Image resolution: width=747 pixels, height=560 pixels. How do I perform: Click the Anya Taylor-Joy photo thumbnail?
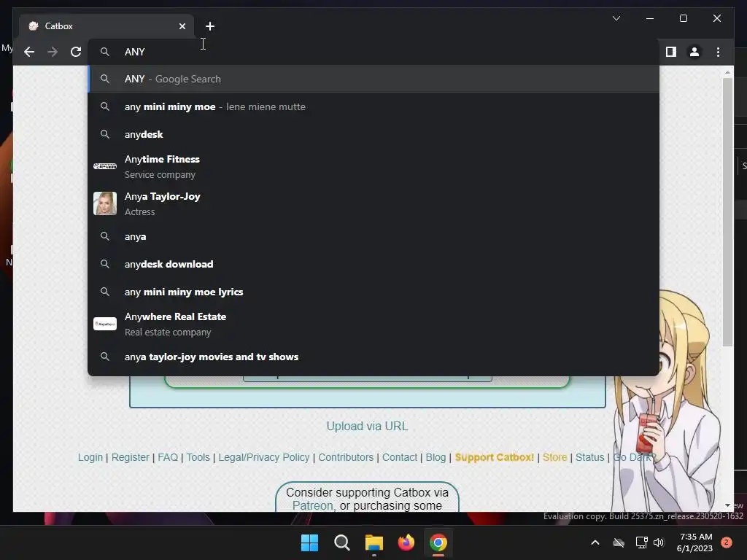pyautogui.click(x=105, y=203)
